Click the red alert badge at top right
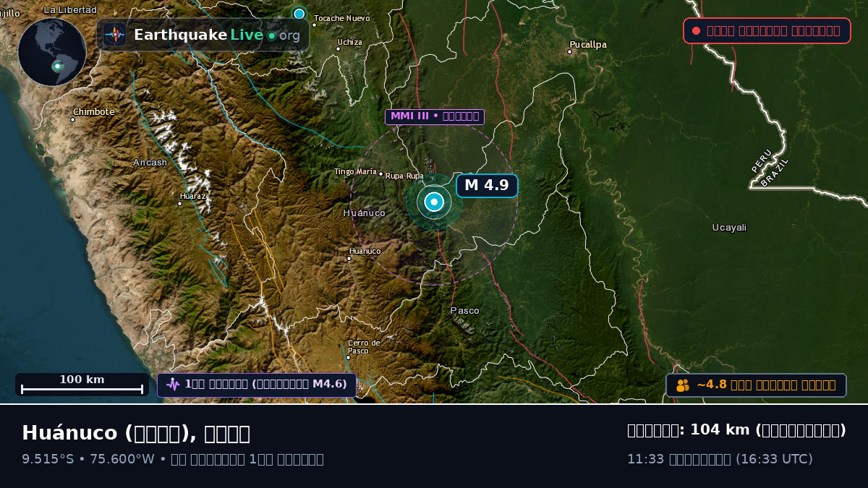This screenshot has width=868, height=488. tap(767, 30)
